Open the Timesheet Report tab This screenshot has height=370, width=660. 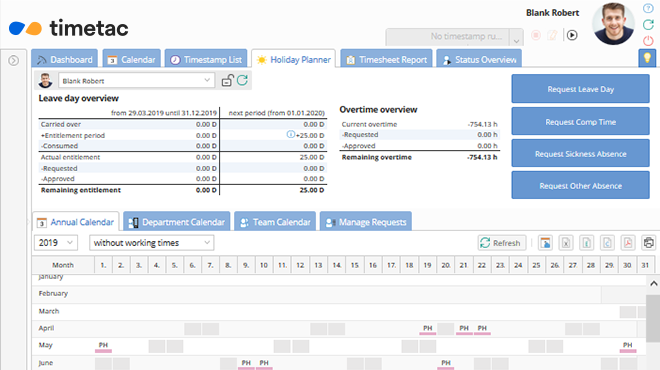[x=386, y=59]
